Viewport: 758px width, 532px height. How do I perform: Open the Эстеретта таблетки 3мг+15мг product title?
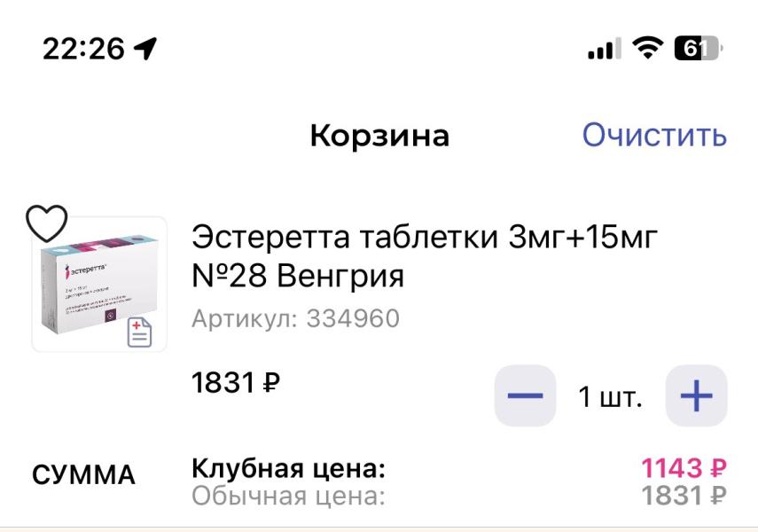pyautogui.click(x=424, y=257)
